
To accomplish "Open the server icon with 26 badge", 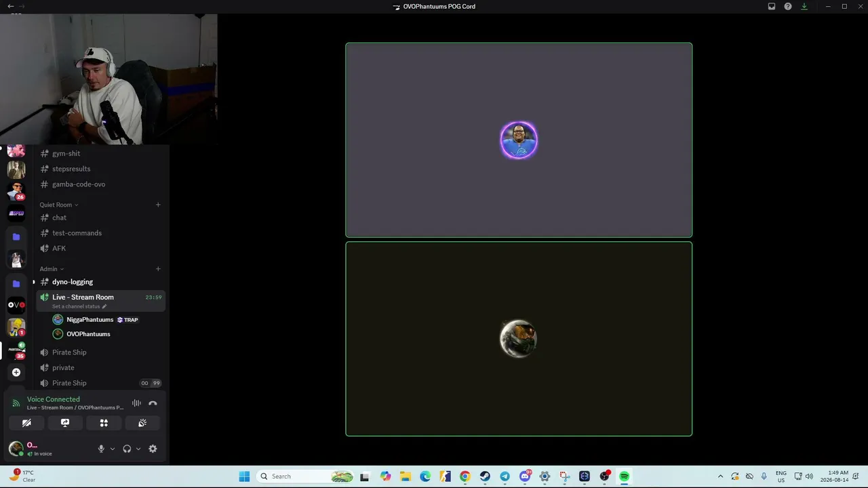I will tap(16, 191).
